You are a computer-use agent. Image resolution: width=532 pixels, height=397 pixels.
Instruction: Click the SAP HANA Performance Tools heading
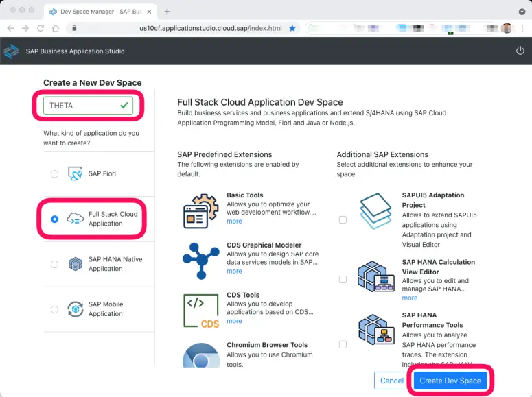tap(432, 320)
